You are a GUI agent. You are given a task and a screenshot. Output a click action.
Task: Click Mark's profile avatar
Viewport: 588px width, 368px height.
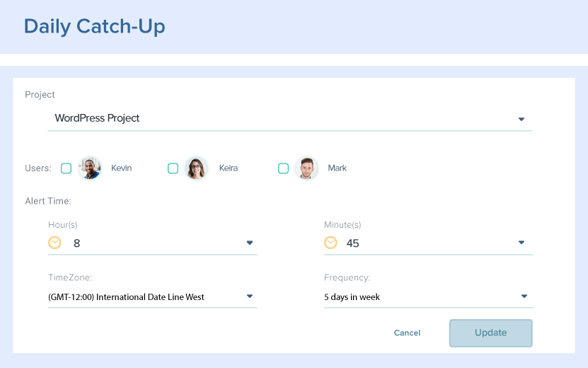point(306,168)
